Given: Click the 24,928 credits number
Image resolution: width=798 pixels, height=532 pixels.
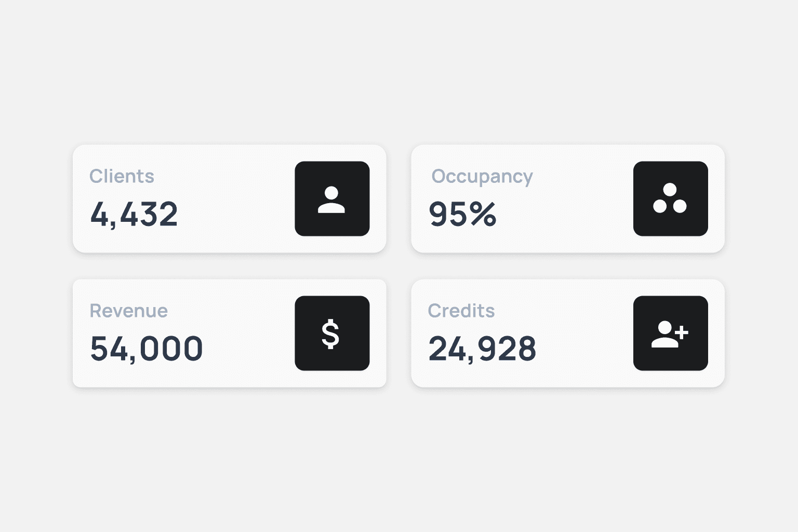Looking at the screenshot, I should (x=482, y=349).
